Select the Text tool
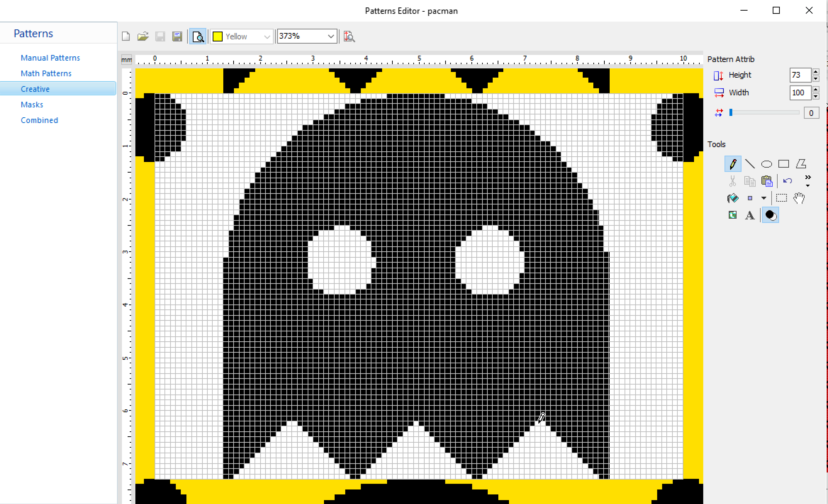 [750, 215]
